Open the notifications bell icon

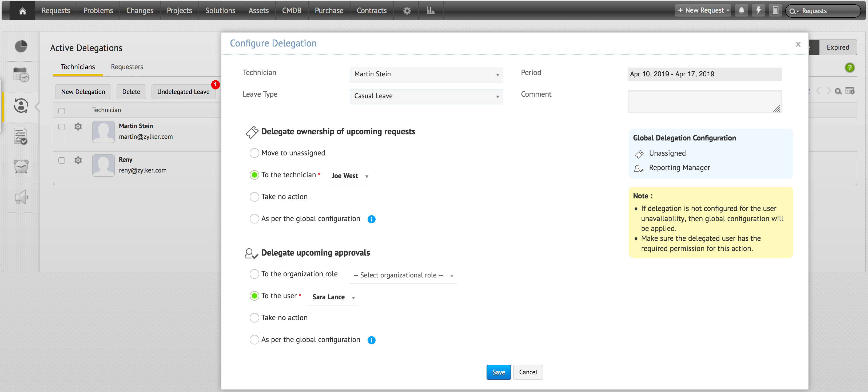[741, 10]
